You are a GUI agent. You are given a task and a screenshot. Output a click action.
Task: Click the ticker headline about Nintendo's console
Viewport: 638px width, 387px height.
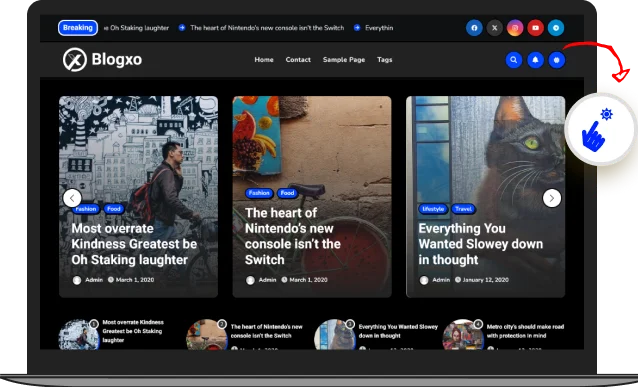point(267,28)
